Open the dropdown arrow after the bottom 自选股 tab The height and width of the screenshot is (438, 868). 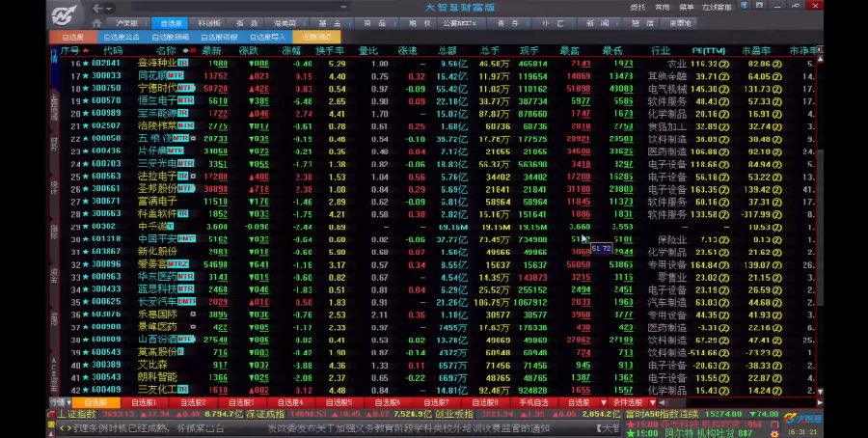[604, 402]
